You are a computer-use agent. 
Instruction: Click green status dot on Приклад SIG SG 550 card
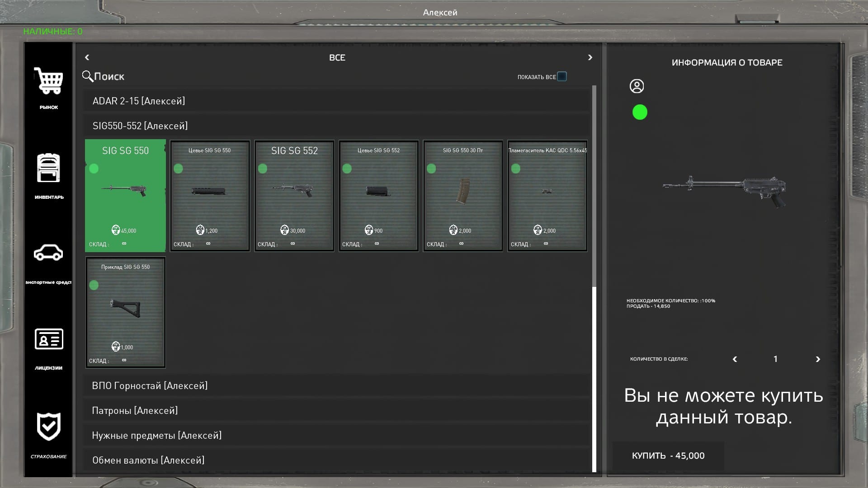[94, 285]
